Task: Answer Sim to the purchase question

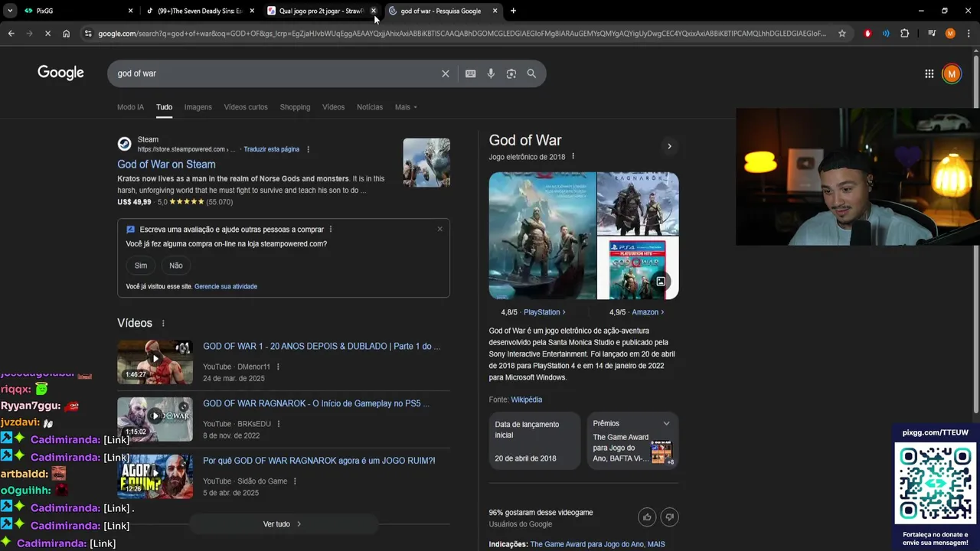Action: [141, 266]
